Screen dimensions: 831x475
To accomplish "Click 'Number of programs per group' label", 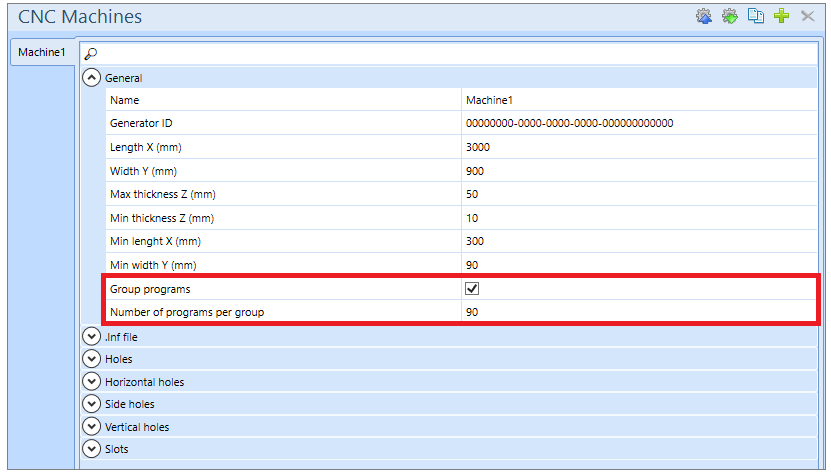I will (x=187, y=312).
